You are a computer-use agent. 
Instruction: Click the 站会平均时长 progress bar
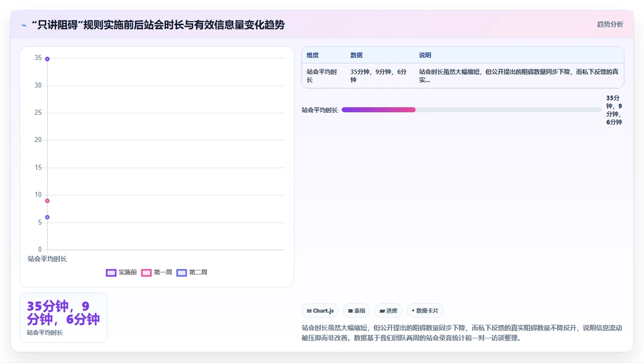[471, 110]
